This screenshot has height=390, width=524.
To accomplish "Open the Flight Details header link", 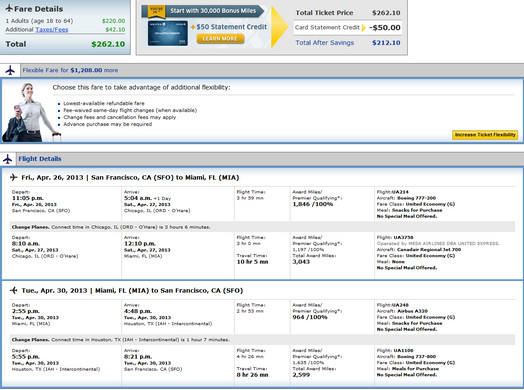I will tap(40, 159).
